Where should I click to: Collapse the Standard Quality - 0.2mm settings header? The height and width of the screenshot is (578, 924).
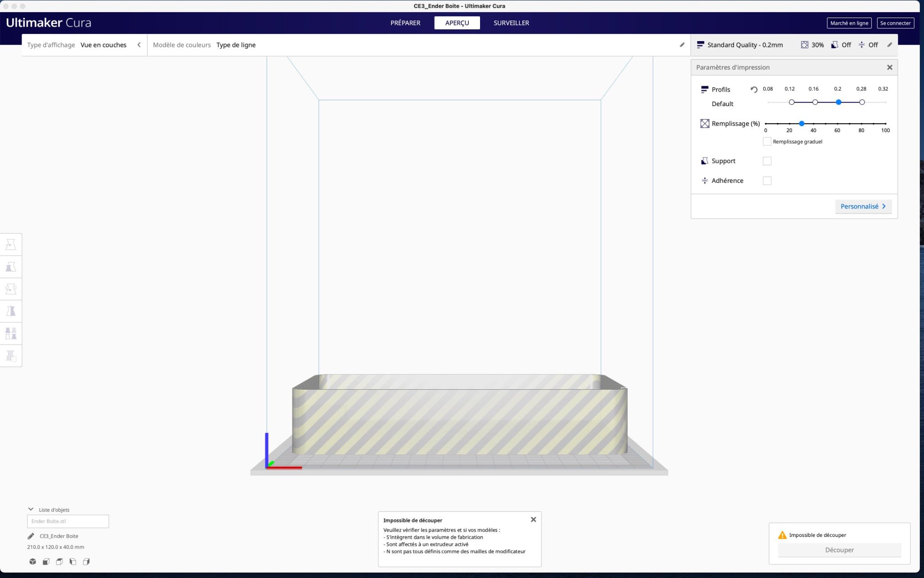point(794,45)
